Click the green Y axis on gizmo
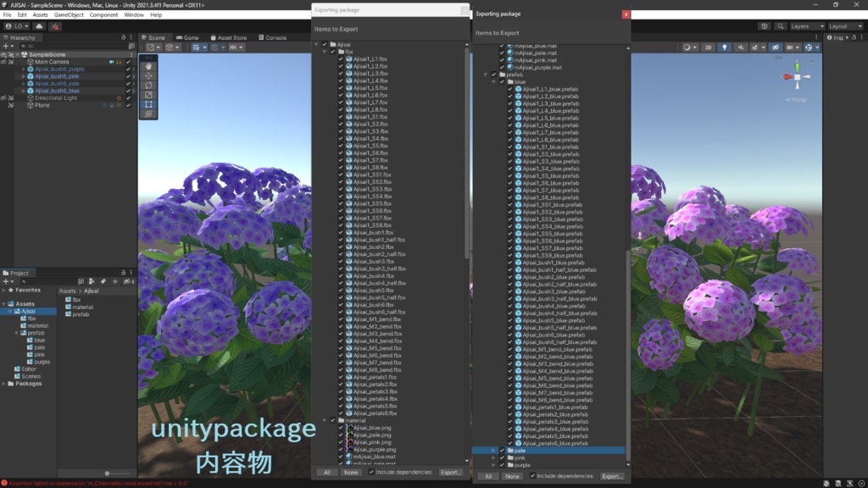 tap(797, 67)
